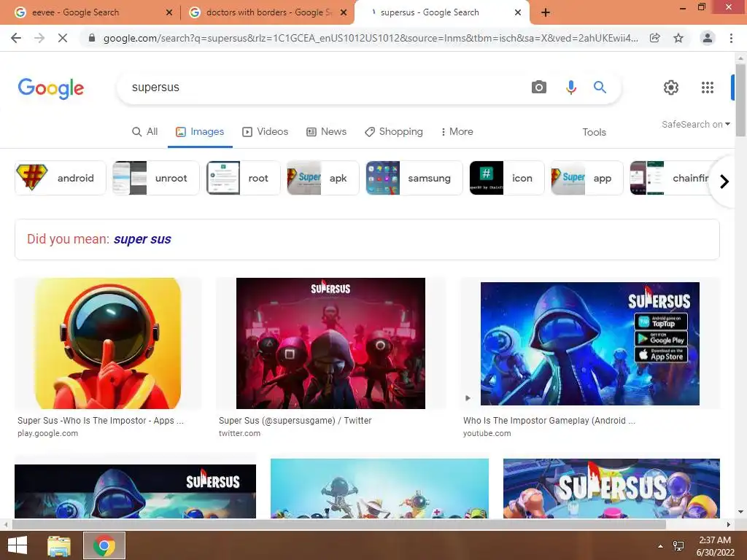Screen dimensions: 747x560
Task: Close the doctors with borders tab
Action: tap(344, 13)
